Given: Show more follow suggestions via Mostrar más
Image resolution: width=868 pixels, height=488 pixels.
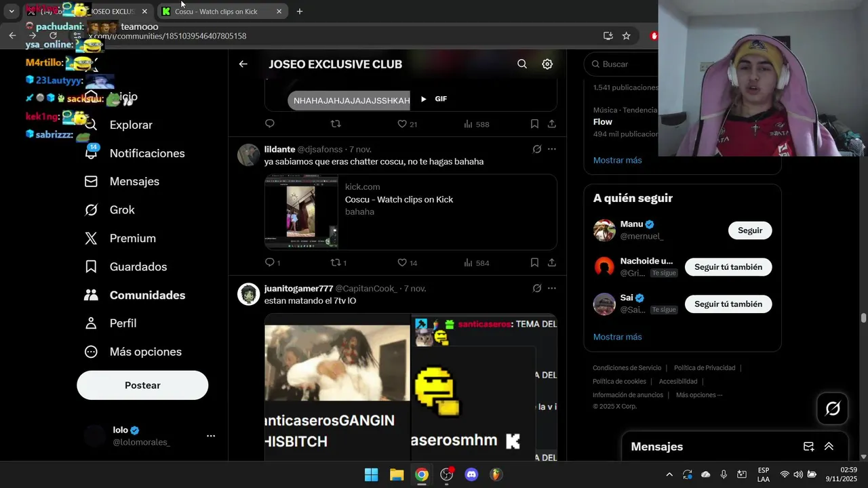Looking at the screenshot, I should click(x=617, y=337).
